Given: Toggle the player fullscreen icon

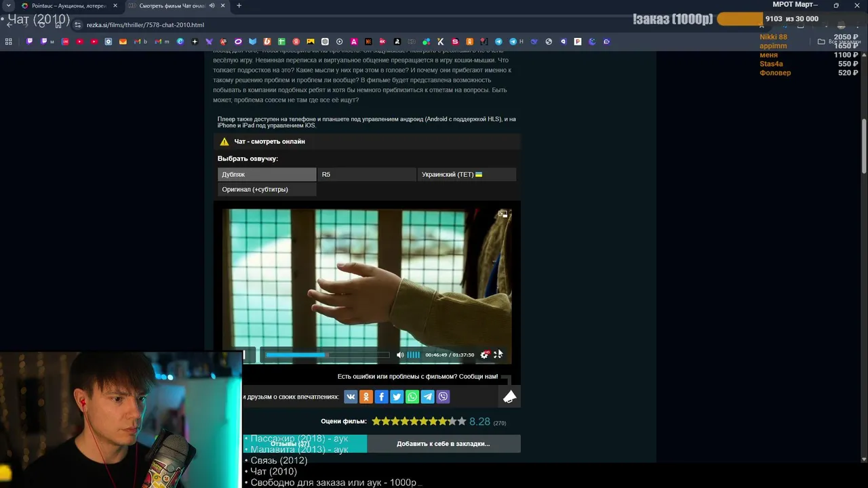Looking at the screenshot, I should coord(498,354).
